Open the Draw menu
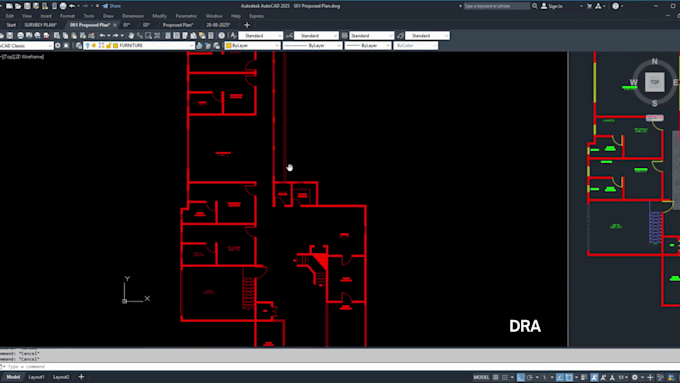The height and width of the screenshot is (383, 680). click(108, 16)
